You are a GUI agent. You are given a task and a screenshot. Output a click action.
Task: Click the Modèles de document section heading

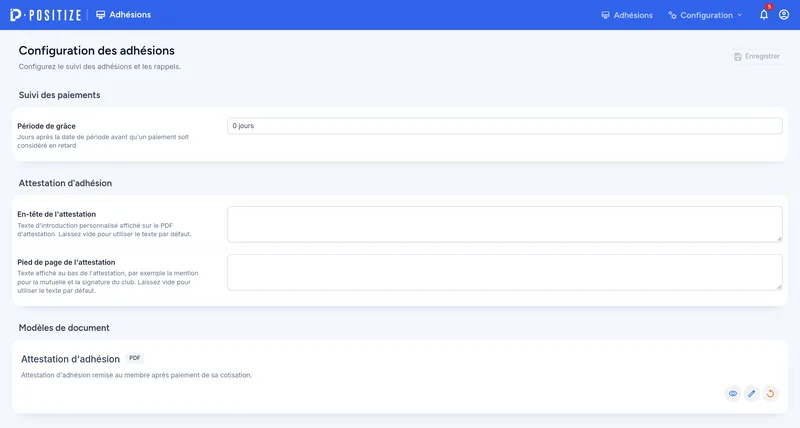coord(64,328)
